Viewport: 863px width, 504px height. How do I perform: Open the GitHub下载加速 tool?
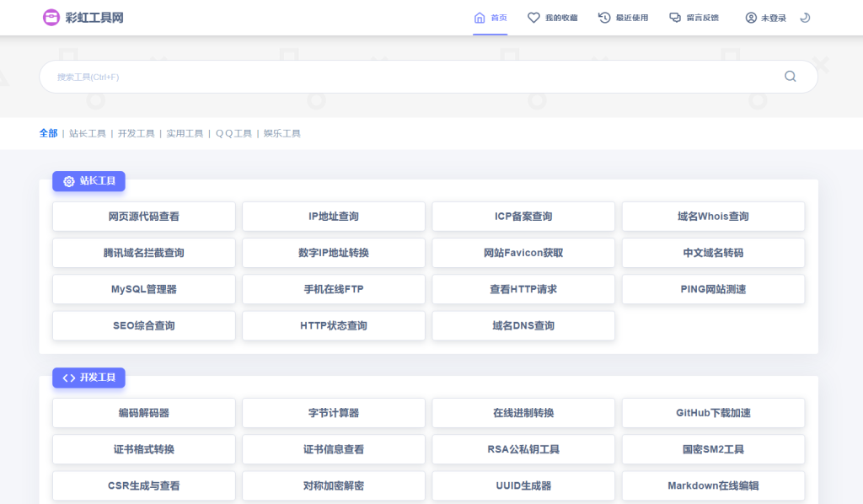coord(713,413)
